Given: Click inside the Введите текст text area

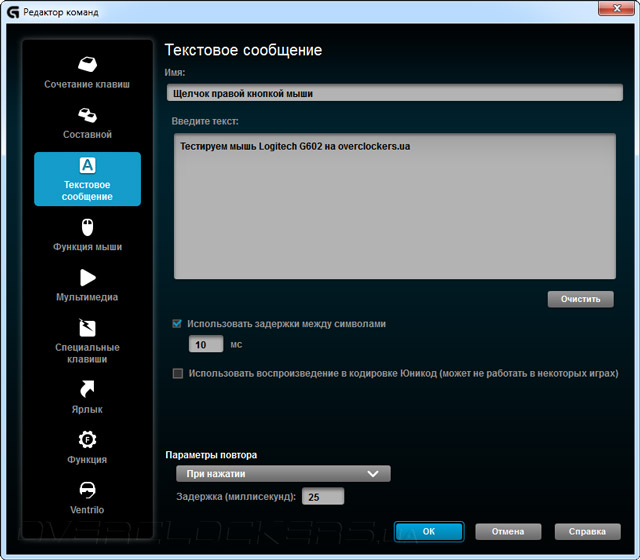Looking at the screenshot, I should (x=395, y=206).
